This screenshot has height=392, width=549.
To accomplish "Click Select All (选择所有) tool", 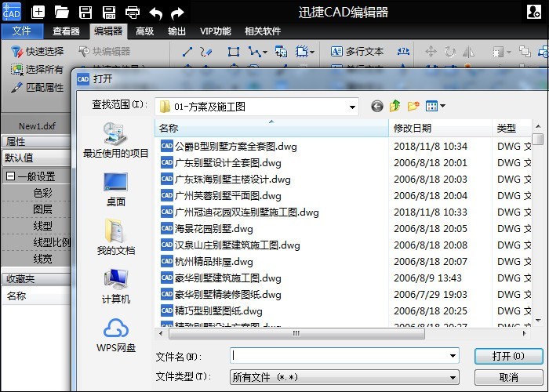I will [37, 69].
